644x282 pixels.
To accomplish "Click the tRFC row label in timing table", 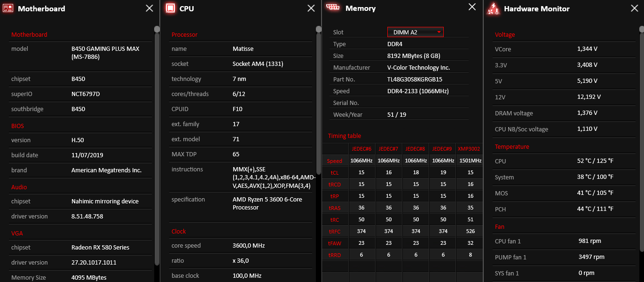I will [x=335, y=231].
